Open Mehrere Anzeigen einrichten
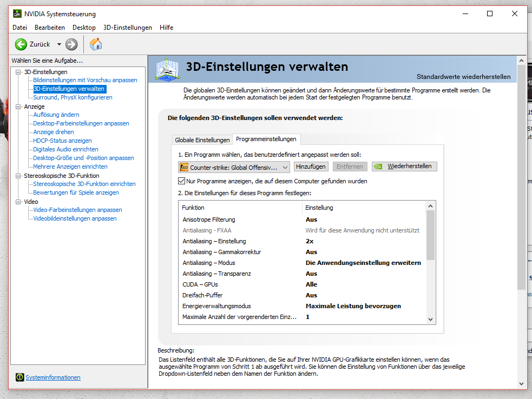532x399 pixels. coord(70,167)
